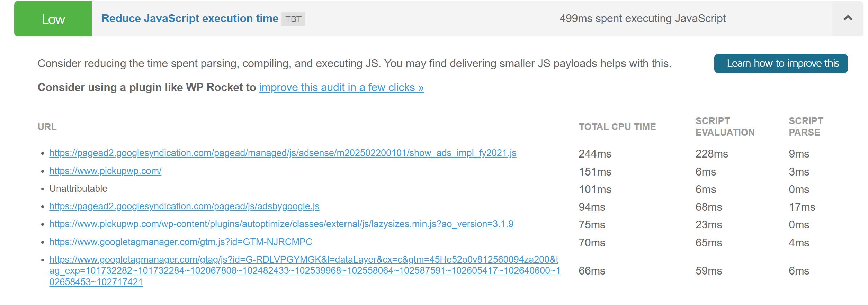Collapse the audit with the chevron-up icon
The width and height of the screenshot is (868, 305).
tap(848, 18)
